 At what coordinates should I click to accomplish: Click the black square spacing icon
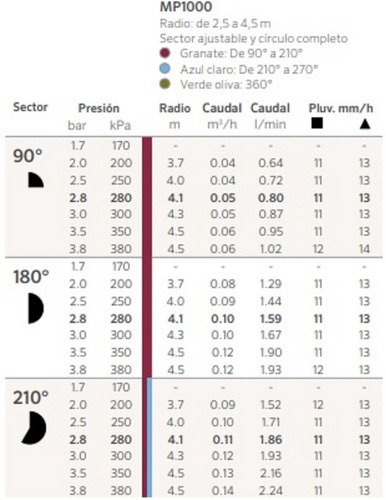pyautogui.click(x=317, y=124)
